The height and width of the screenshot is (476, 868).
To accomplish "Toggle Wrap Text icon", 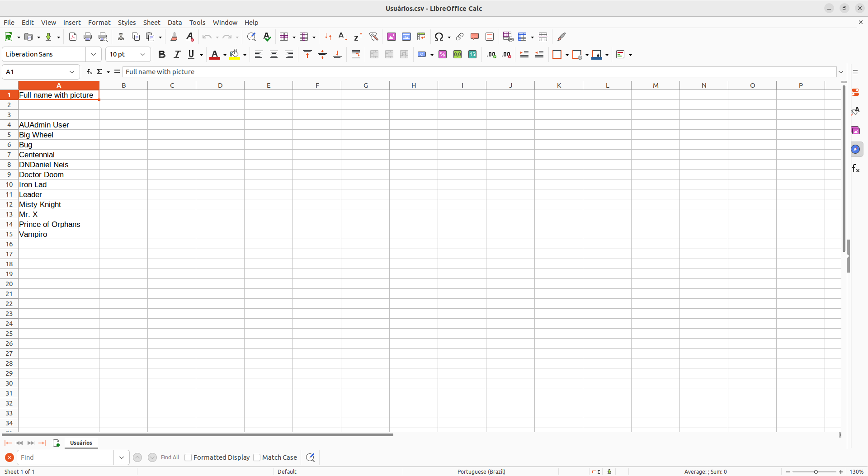I will pyautogui.click(x=356, y=55).
